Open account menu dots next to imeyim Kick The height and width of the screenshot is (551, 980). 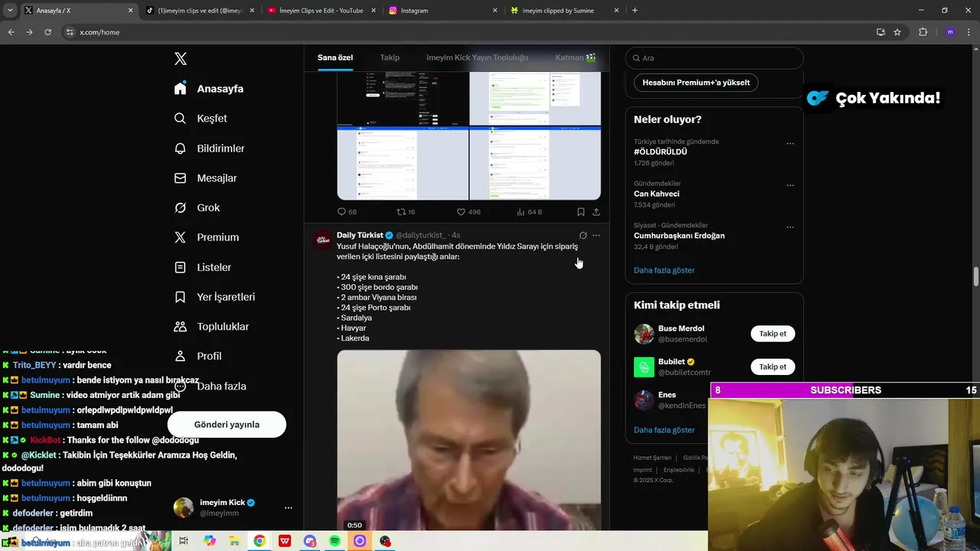pyautogui.click(x=289, y=508)
